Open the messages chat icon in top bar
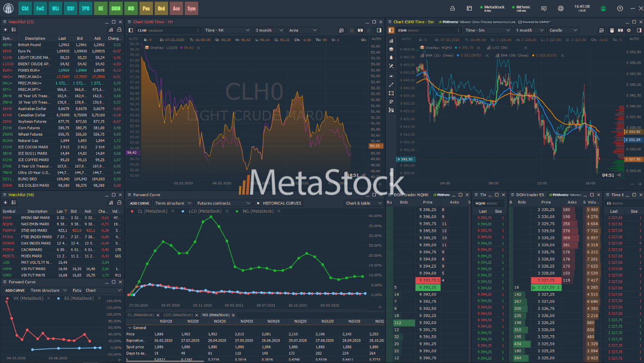Image resolution: width=644 pixels, height=363 pixels. click(544, 8)
